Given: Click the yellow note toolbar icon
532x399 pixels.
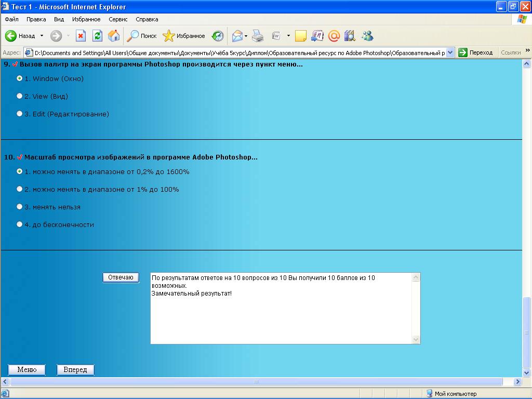Looking at the screenshot, I should (x=301, y=36).
